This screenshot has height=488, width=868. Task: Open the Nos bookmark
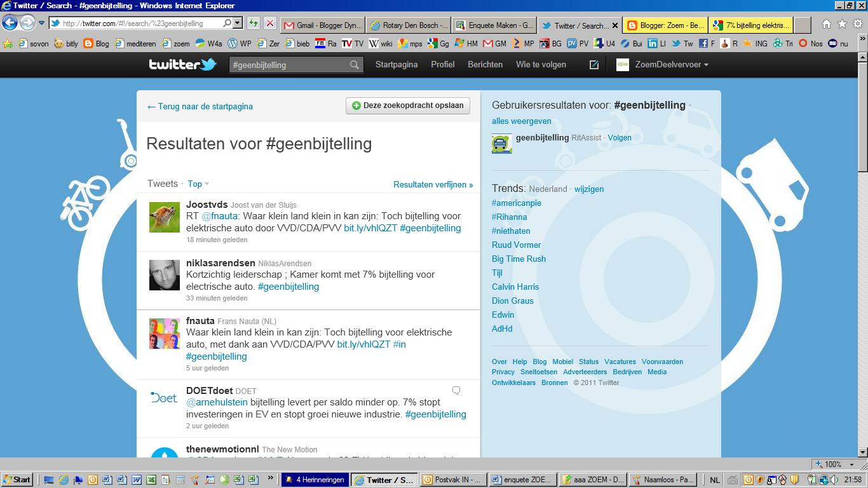pyautogui.click(x=810, y=44)
